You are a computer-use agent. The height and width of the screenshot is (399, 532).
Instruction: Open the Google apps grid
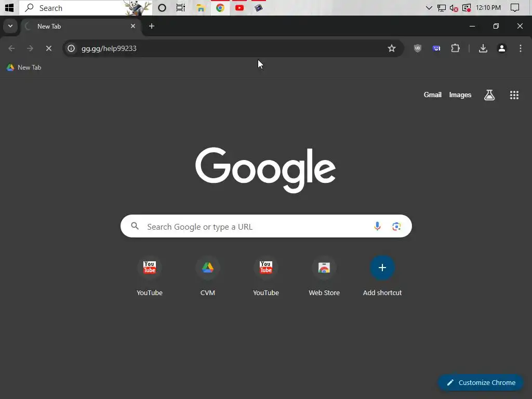click(514, 95)
